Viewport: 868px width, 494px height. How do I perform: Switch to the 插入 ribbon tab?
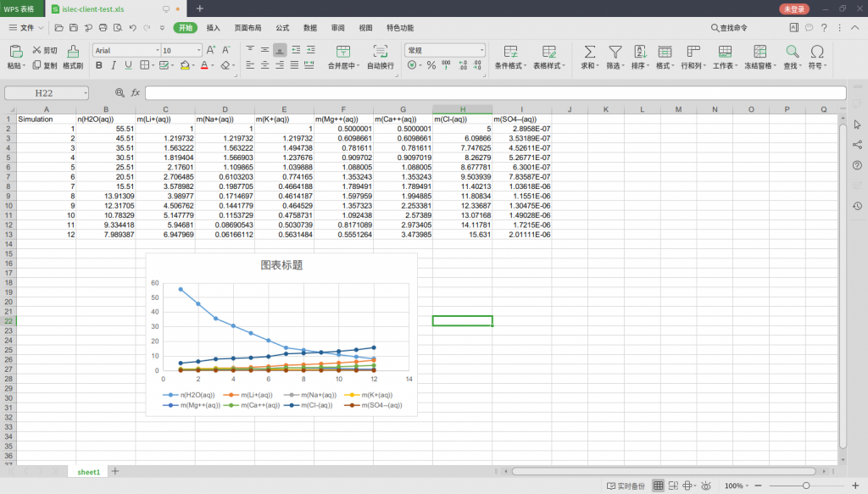click(213, 28)
